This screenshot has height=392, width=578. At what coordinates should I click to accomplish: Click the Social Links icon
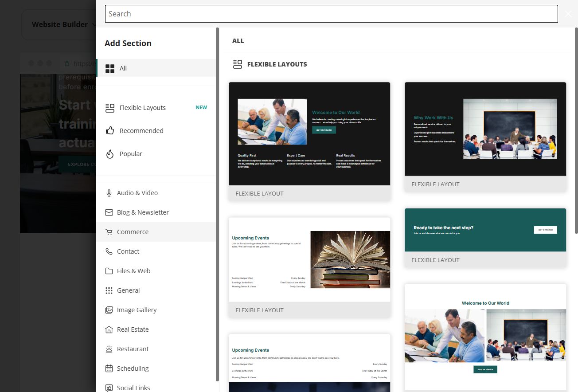tap(109, 388)
